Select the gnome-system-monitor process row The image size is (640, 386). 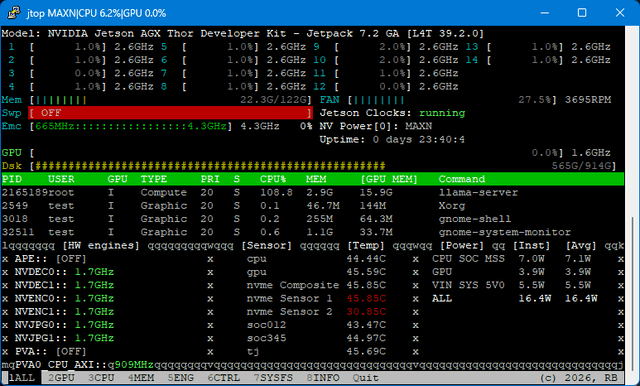click(x=313, y=232)
